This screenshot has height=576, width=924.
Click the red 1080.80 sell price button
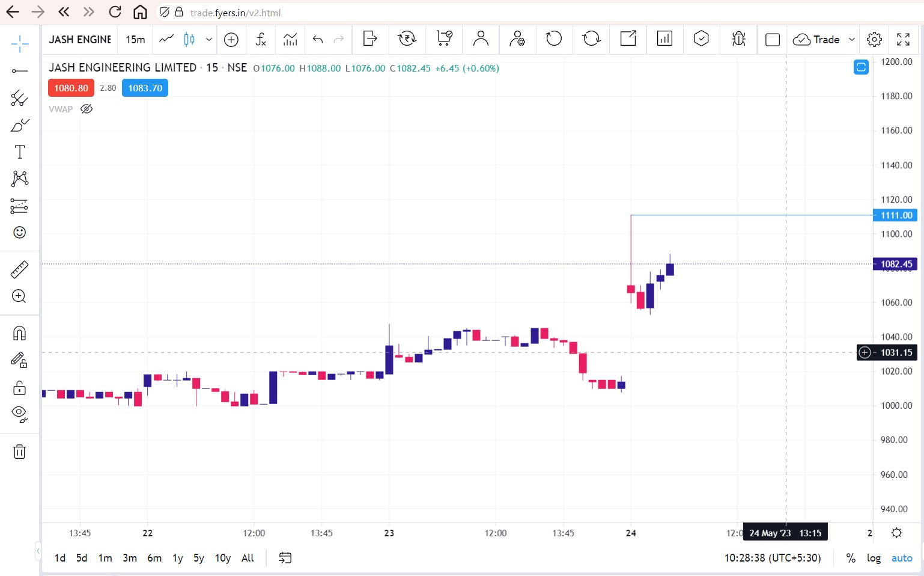point(71,88)
